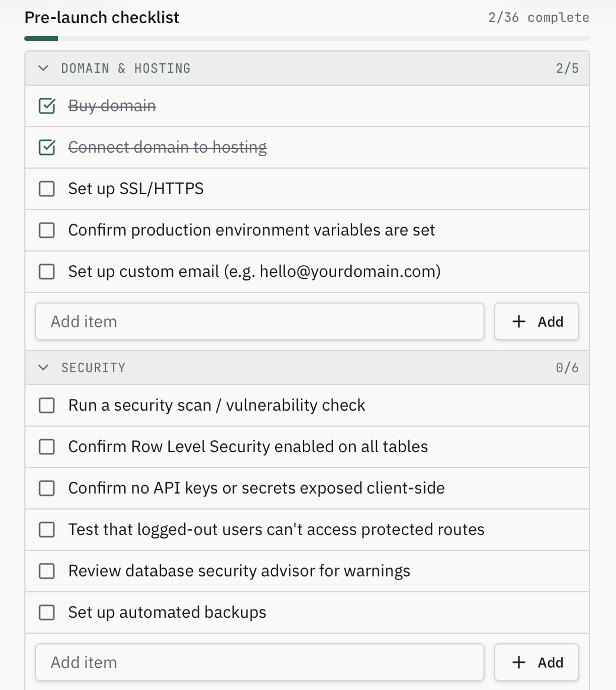Check Run a security scan item
This screenshot has height=690, width=616.
[x=47, y=405]
